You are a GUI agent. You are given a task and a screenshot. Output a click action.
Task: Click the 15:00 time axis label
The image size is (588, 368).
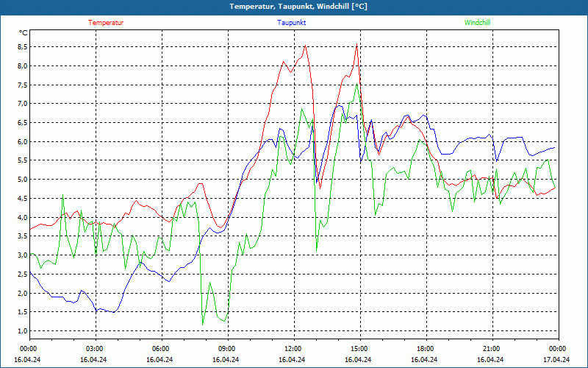pos(359,349)
